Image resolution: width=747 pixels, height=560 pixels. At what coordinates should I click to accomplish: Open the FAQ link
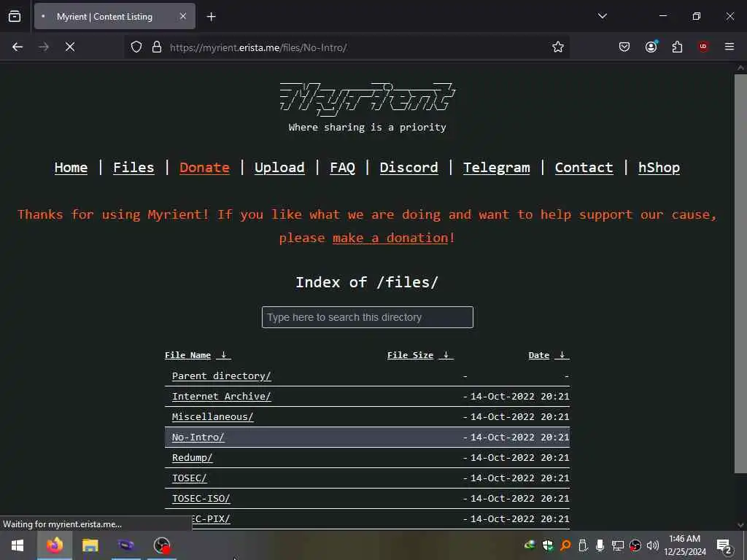(x=343, y=168)
